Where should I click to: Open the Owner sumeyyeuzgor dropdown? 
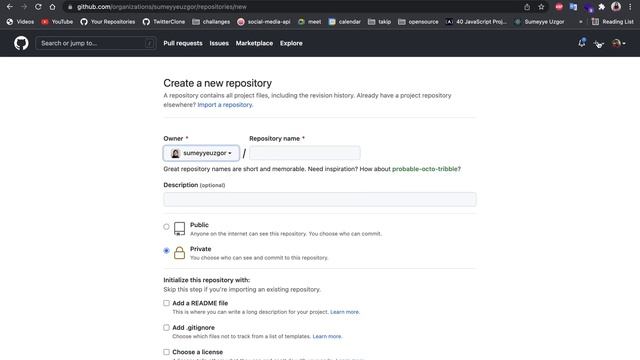(x=201, y=153)
